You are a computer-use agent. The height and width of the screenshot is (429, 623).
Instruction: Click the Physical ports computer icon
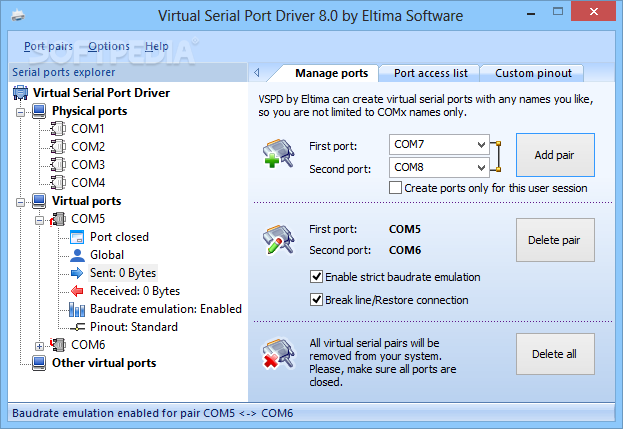tap(39, 111)
